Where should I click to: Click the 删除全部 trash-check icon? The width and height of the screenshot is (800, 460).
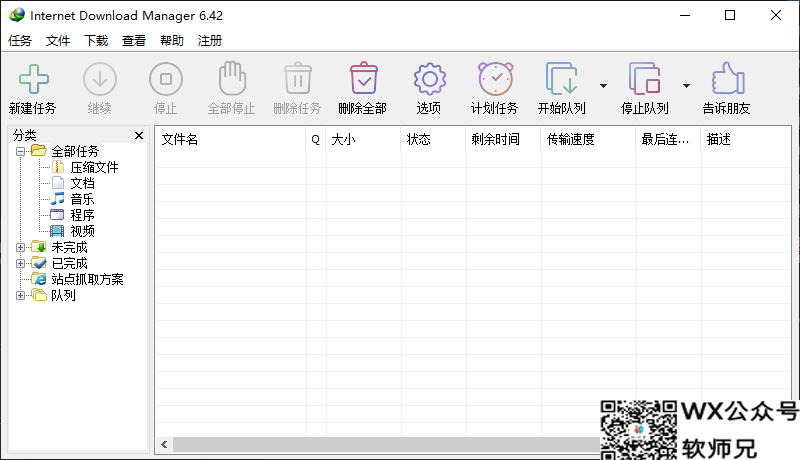click(364, 78)
